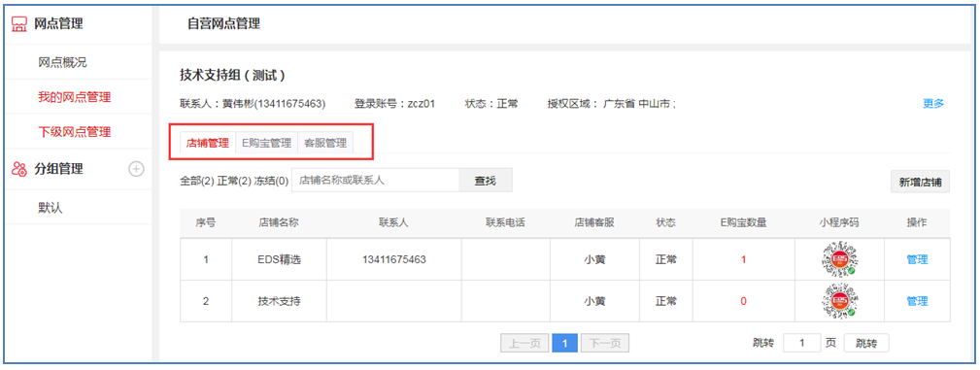
Task: Click the 网点管理 sidebar heading
Action: (58, 24)
